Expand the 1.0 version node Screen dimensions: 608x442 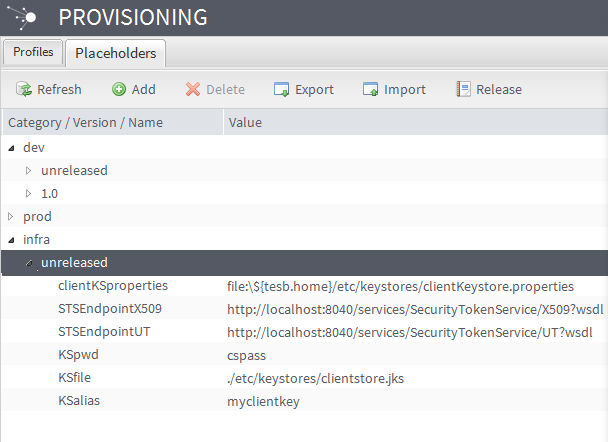[29, 194]
